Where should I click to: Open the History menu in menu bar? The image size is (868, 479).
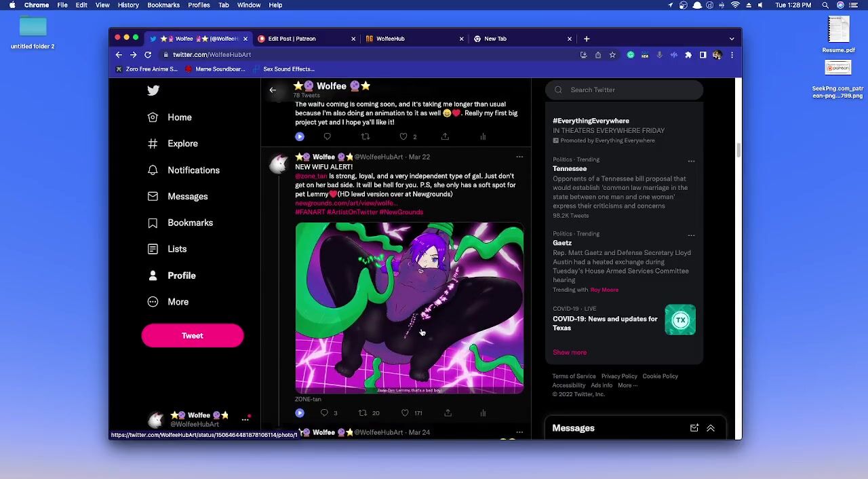[x=128, y=5]
